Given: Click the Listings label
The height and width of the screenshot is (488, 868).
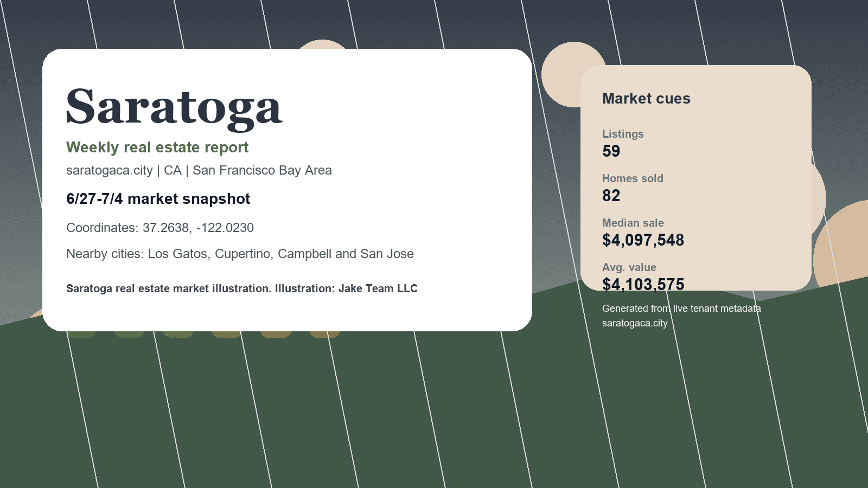Looking at the screenshot, I should pyautogui.click(x=623, y=134).
